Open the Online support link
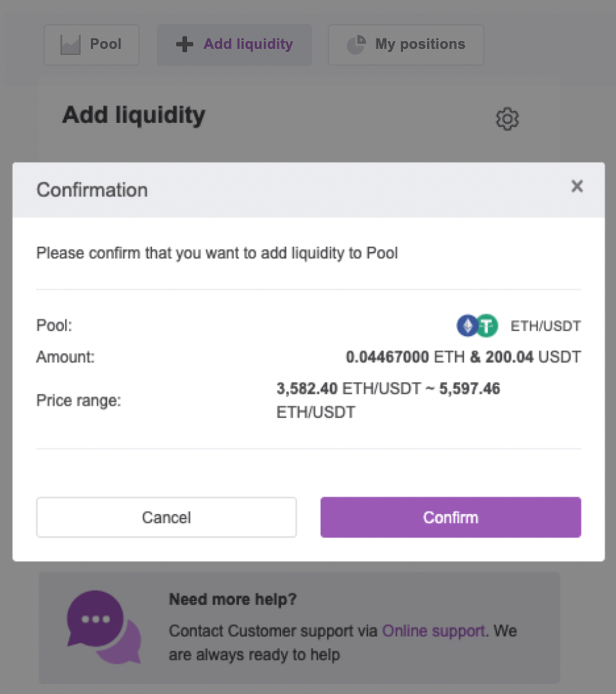 tap(433, 630)
